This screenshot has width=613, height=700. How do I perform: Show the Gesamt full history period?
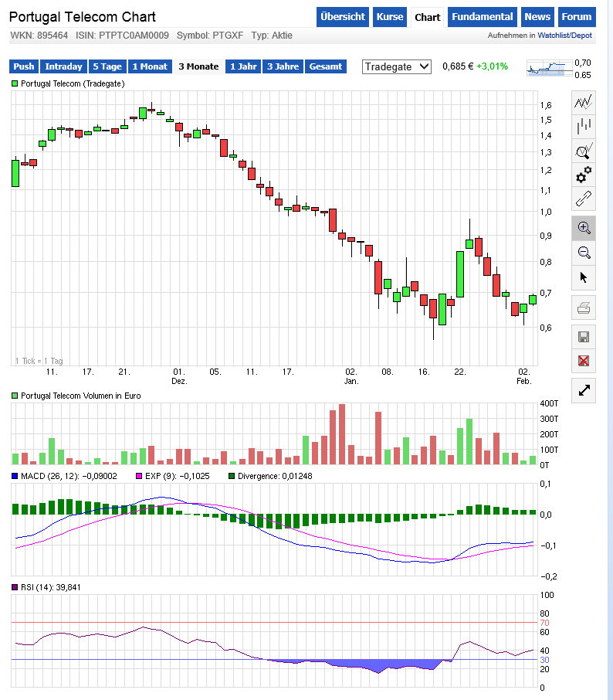click(326, 66)
